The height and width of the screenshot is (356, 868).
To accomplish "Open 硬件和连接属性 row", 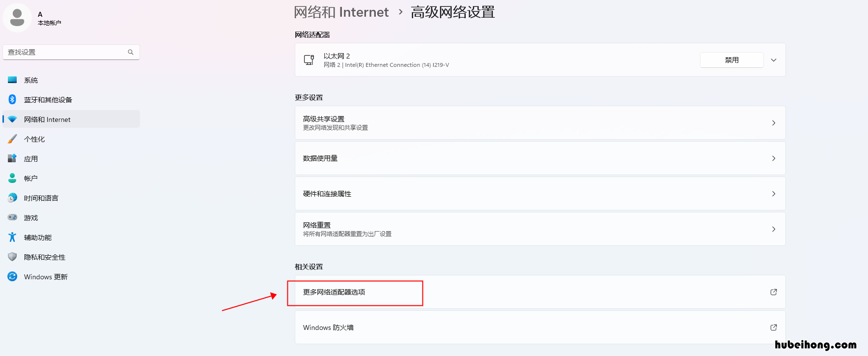I will pyautogui.click(x=540, y=194).
